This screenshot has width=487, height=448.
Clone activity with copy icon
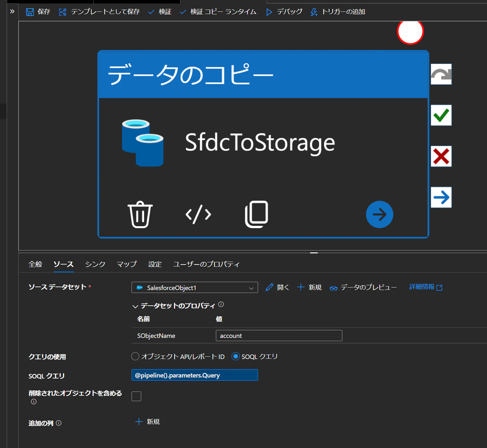coord(256,214)
